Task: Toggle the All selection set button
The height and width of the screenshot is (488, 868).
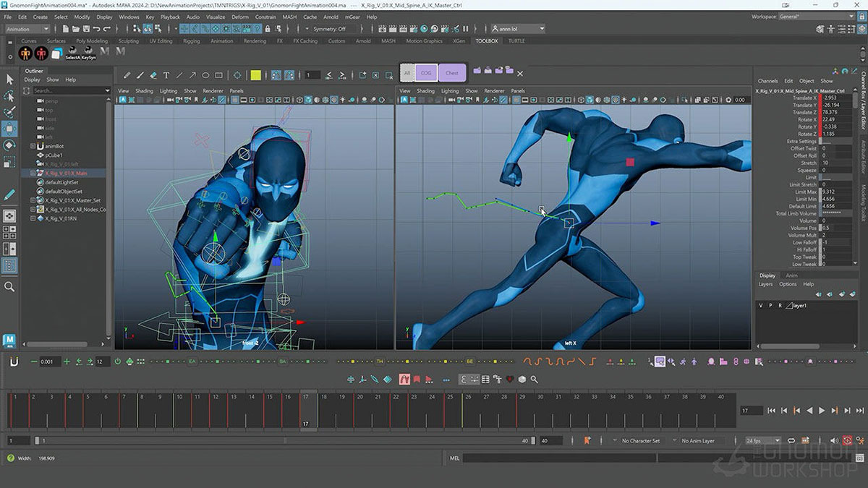Action: coord(407,72)
